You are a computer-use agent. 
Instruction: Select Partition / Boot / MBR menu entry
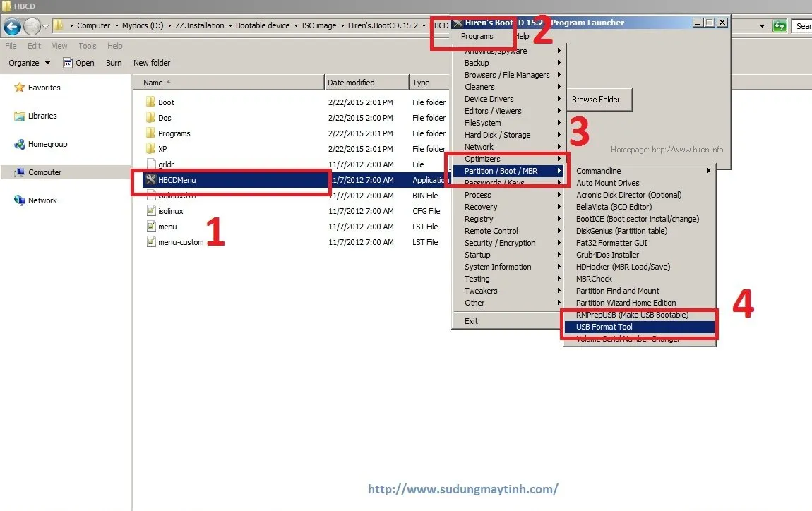point(508,171)
